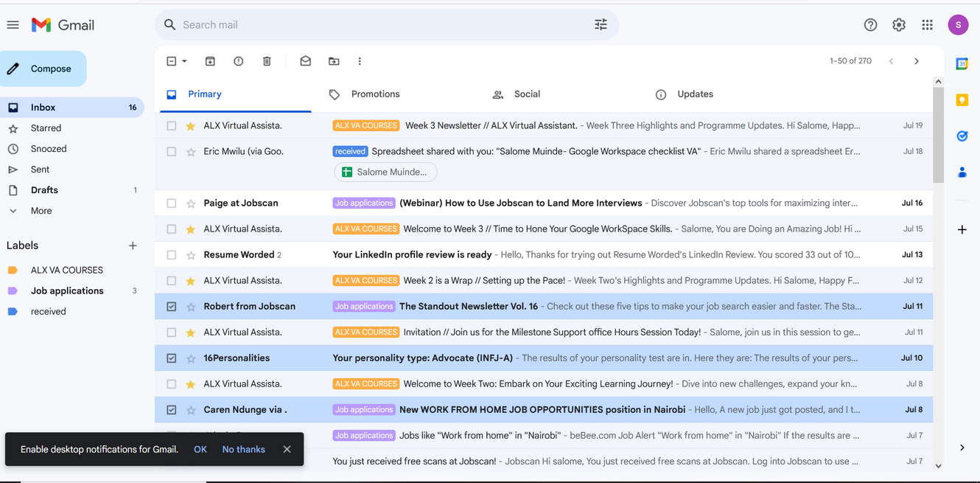Image resolution: width=980 pixels, height=483 pixels.
Task: Click the Compose button
Action: 43,69
